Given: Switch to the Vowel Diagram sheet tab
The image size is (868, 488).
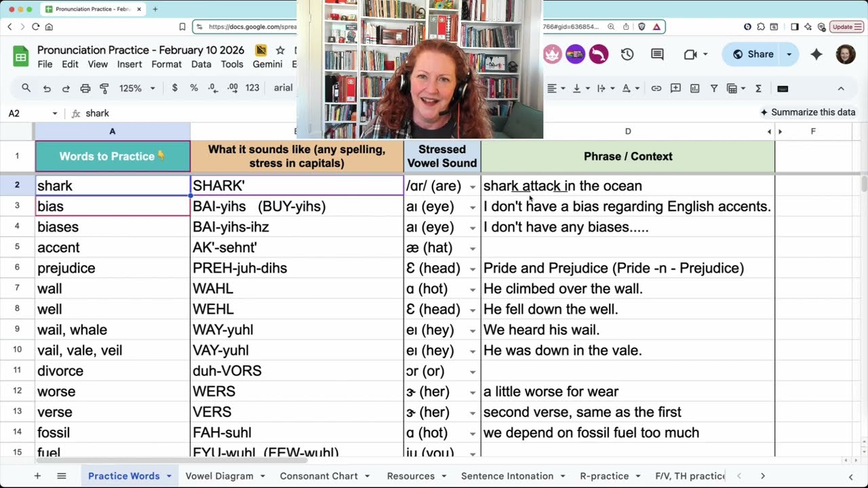Looking at the screenshot, I should [219, 476].
